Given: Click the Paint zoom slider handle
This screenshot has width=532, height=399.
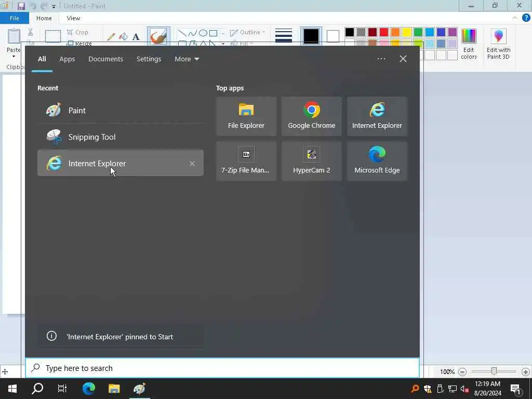Looking at the screenshot, I should pos(494,371).
